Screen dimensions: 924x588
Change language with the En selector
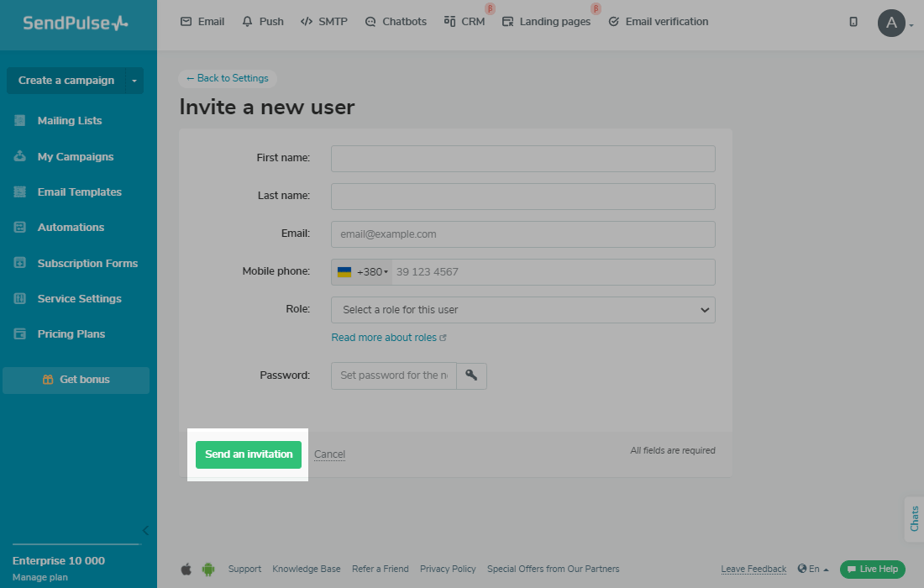pyautogui.click(x=813, y=569)
